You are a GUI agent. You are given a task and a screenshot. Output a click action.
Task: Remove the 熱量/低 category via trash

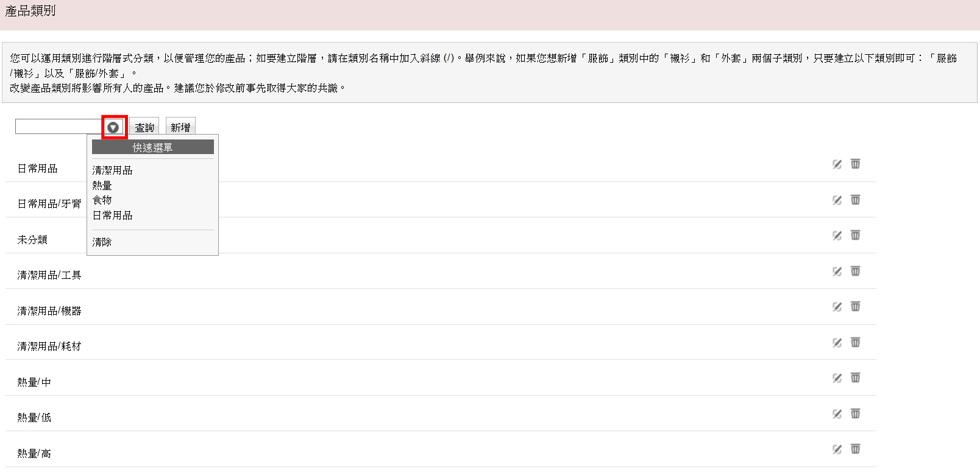855,414
